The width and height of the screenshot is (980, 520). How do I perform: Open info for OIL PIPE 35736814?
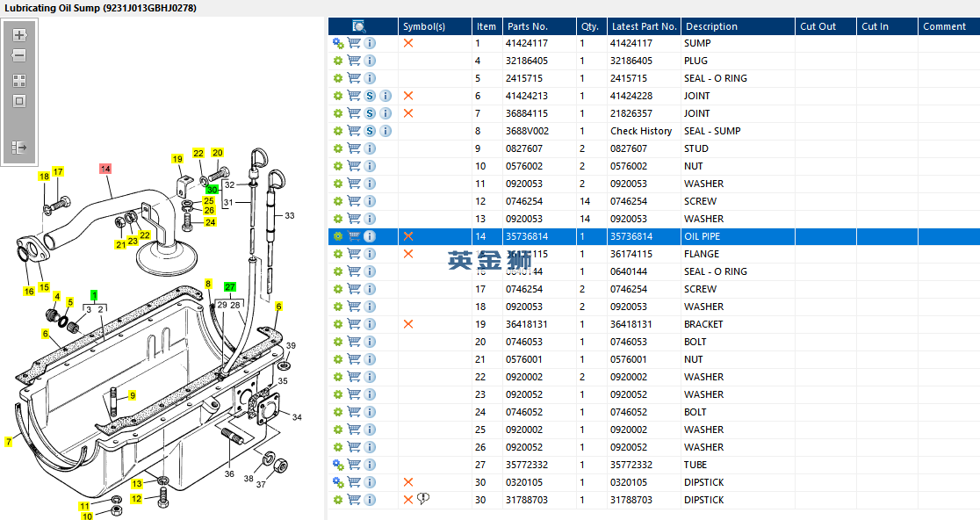(370, 236)
